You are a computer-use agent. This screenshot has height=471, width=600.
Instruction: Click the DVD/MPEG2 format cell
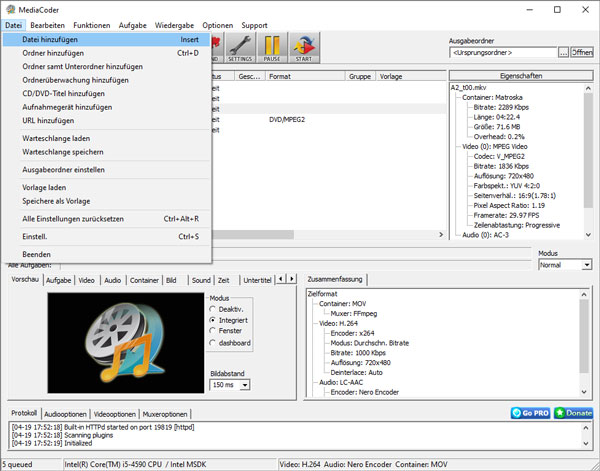(x=287, y=120)
